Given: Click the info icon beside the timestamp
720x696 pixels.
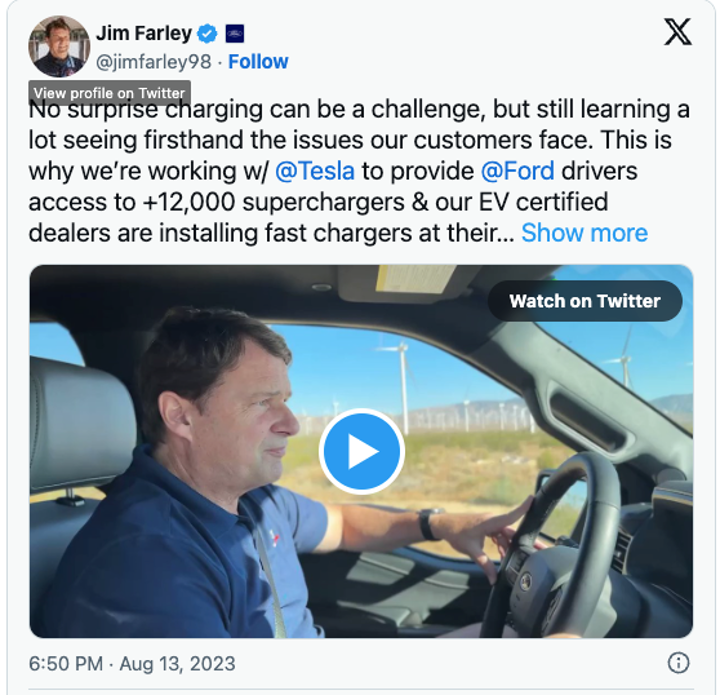Looking at the screenshot, I should click(678, 663).
